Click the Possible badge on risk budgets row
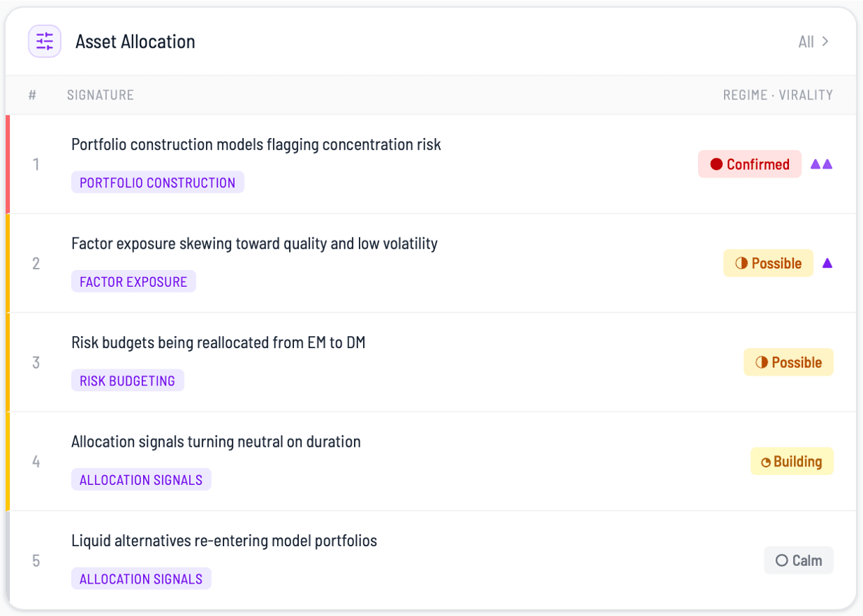Screen dimensions: 863x616 point(788,362)
